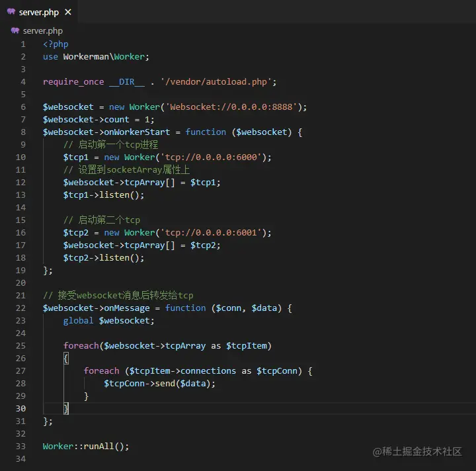Click server.php in the breadcrumb bar

point(43,31)
